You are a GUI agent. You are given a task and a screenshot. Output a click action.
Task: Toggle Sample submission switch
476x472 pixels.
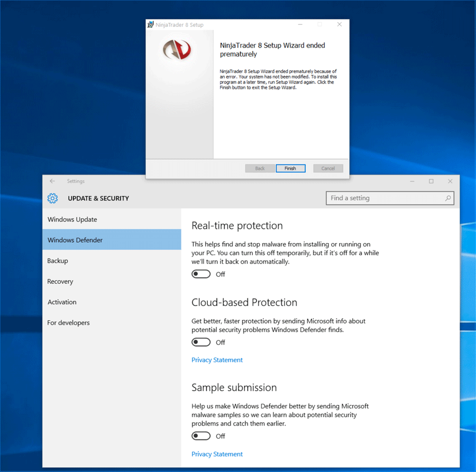[201, 436]
